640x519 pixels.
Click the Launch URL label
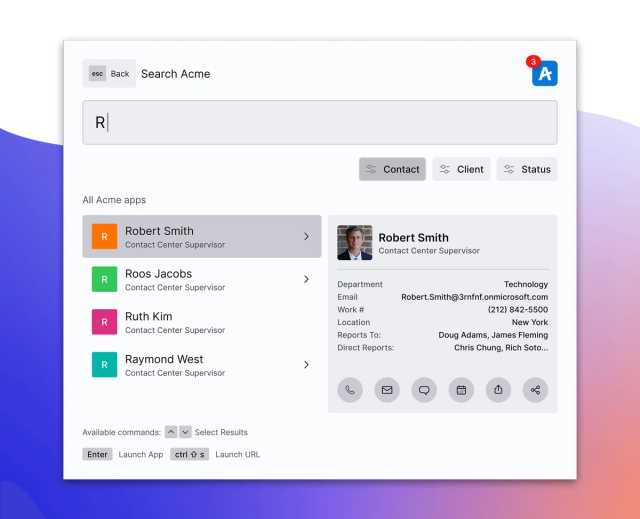point(238,455)
